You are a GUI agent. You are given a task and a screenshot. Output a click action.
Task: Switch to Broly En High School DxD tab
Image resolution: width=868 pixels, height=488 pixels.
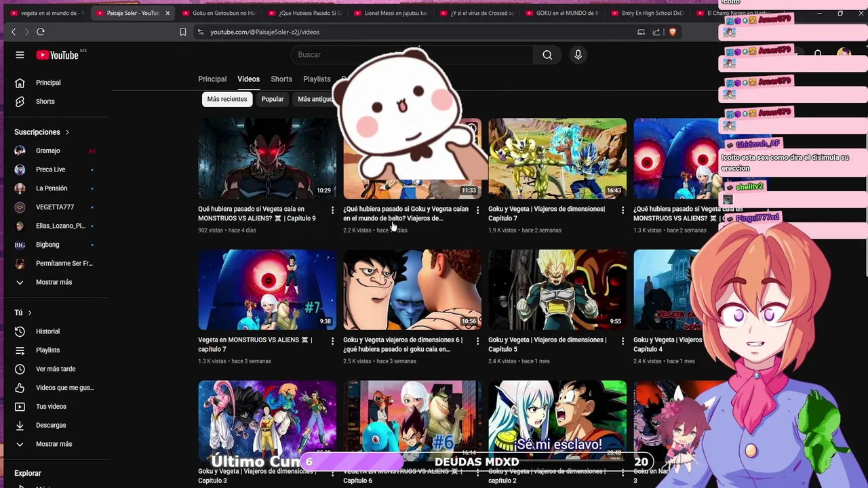coord(649,13)
